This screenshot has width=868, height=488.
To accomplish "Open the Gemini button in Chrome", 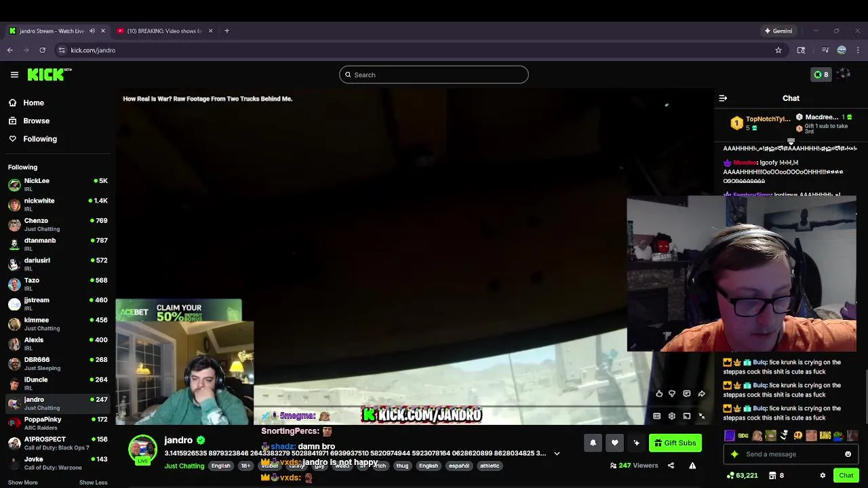I will coord(778,31).
